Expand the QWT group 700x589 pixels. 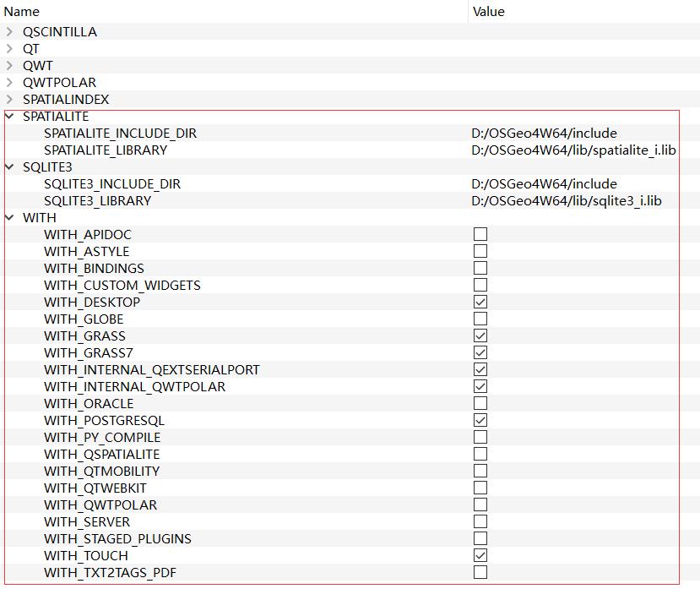9,66
